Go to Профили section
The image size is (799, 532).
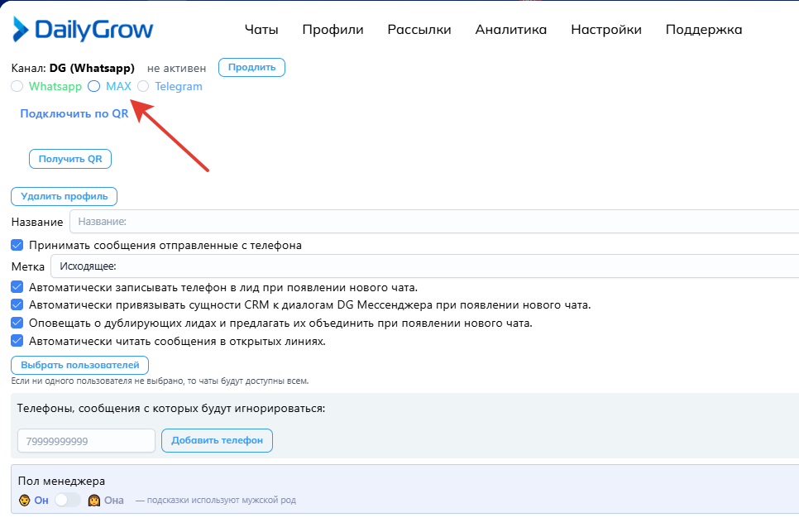pyautogui.click(x=333, y=30)
